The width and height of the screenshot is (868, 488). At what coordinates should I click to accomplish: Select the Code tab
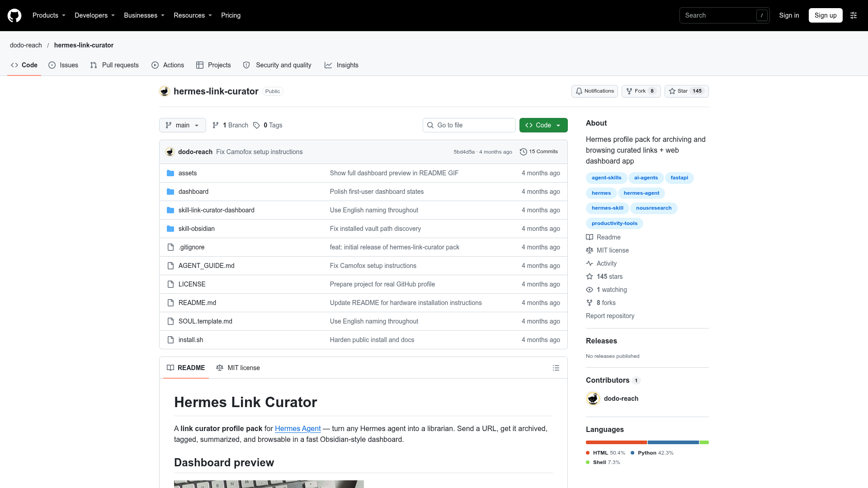(24, 65)
